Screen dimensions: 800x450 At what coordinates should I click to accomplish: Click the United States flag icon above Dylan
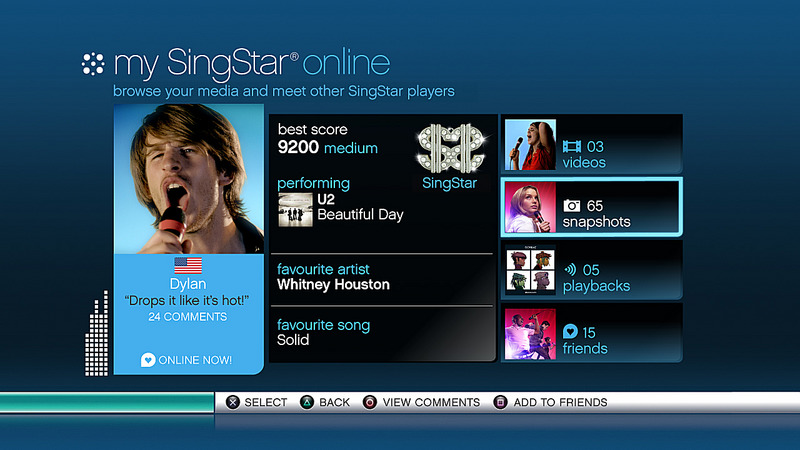(188, 266)
